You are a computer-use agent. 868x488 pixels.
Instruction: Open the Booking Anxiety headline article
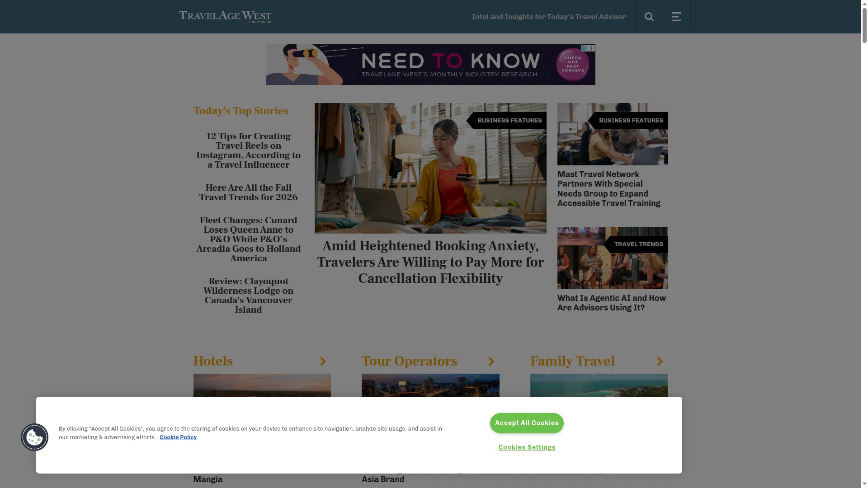430,262
